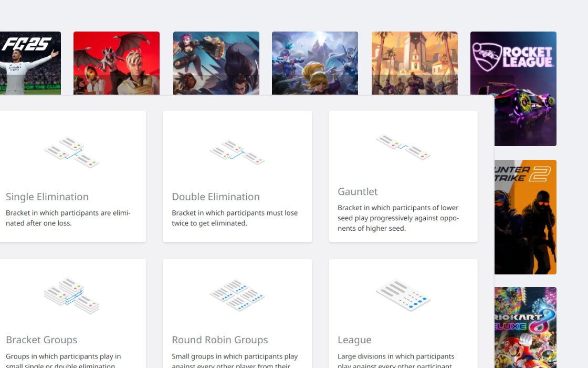
Task: Select the Gauntlet heading text
Action: click(x=358, y=191)
